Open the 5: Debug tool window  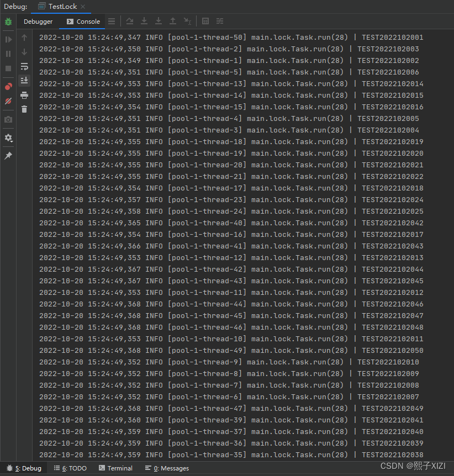[24, 468]
